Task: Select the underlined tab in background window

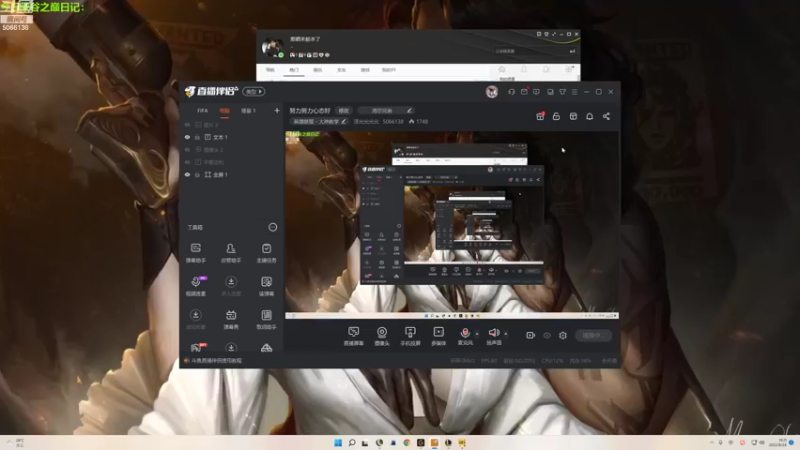Action: pos(294,70)
